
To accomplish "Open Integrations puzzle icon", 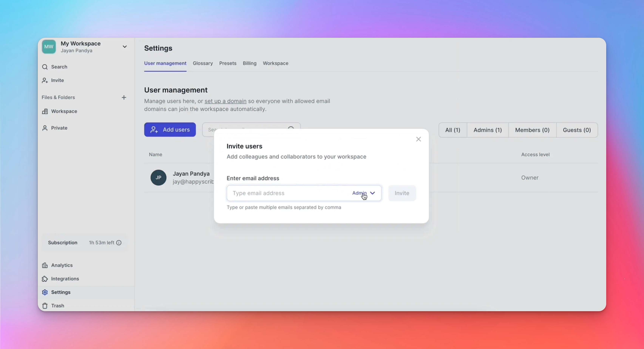I will pos(45,279).
